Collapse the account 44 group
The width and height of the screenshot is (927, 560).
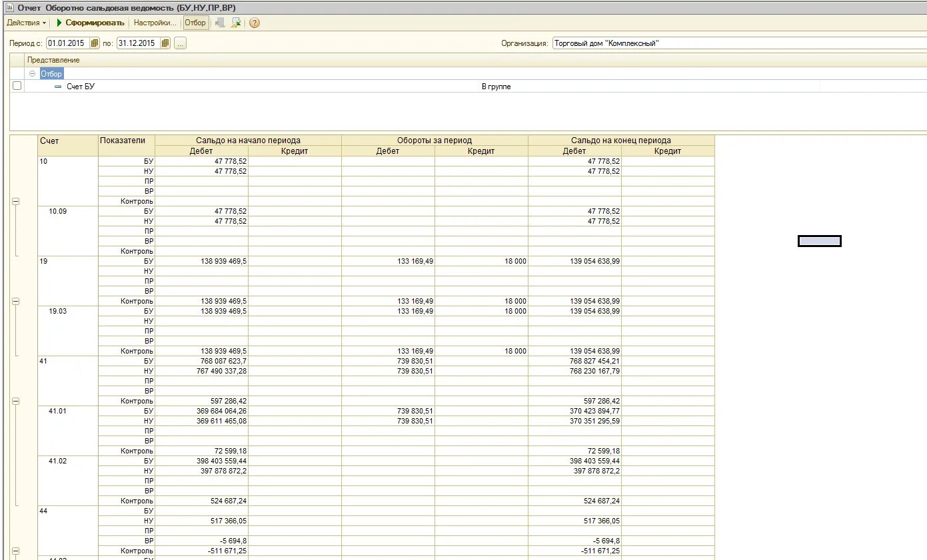click(x=16, y=551)
